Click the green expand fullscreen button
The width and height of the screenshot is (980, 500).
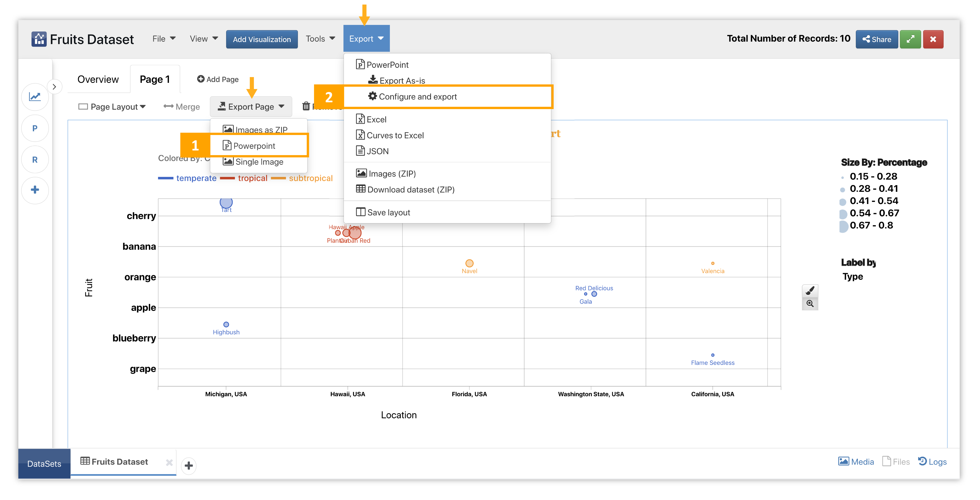click(x=910, y=39)
